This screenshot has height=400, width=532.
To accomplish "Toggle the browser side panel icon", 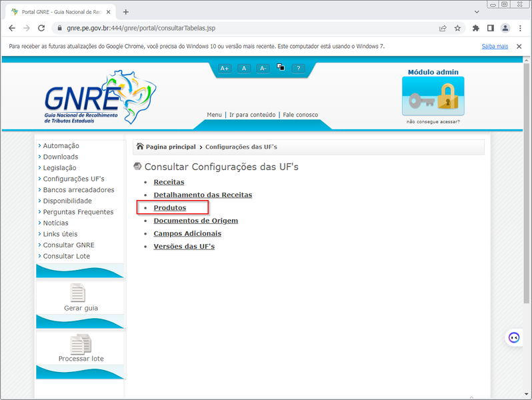I will pos(491,28).
